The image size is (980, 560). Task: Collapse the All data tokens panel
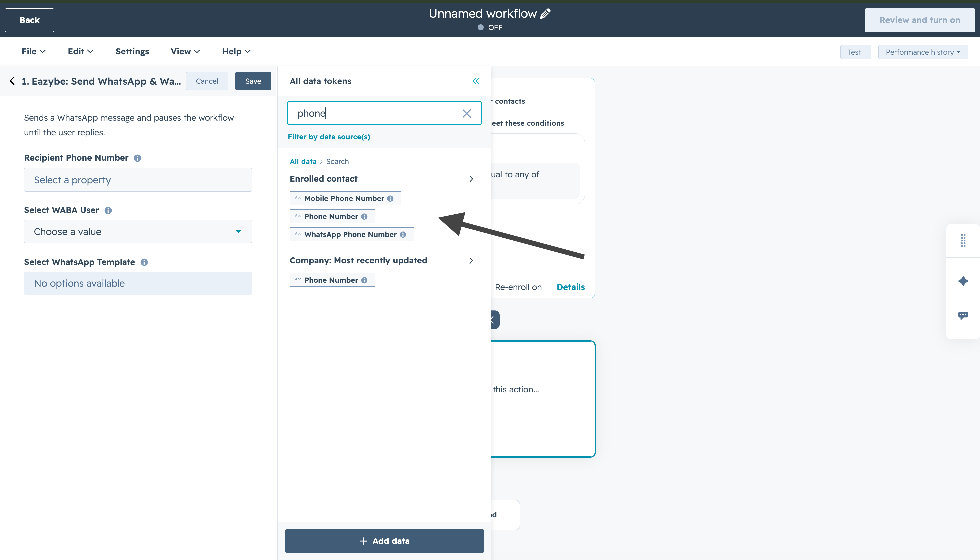[476, 81]
